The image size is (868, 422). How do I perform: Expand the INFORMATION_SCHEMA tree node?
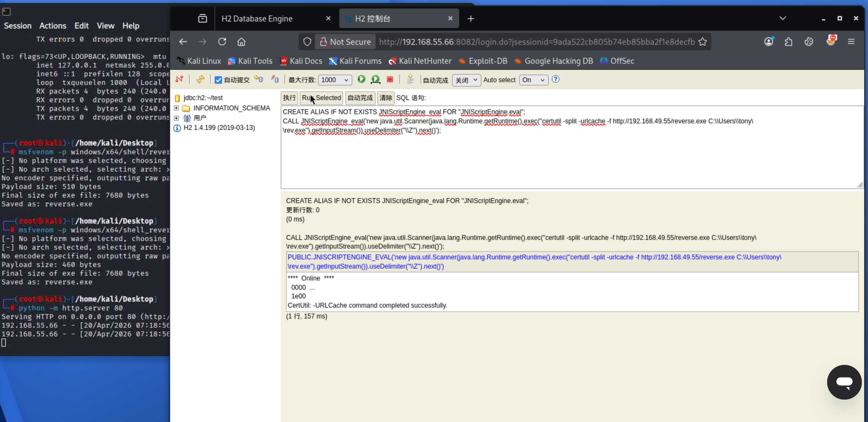point(176,108)
